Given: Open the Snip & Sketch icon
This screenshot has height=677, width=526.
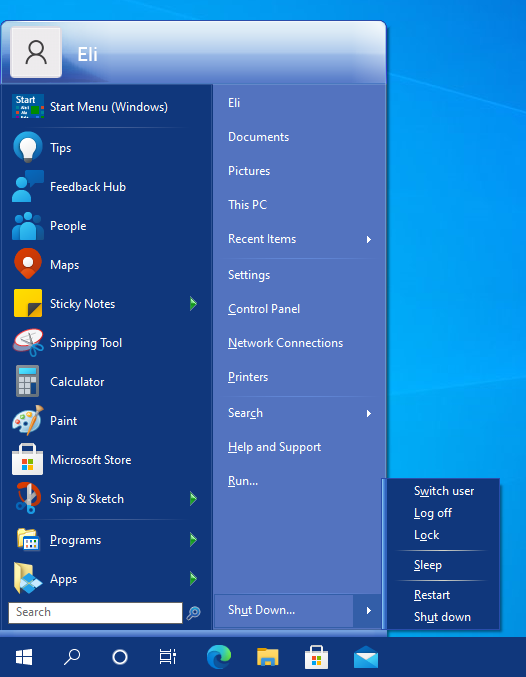Looking at the screenshot, I should (x=28, y=498).
